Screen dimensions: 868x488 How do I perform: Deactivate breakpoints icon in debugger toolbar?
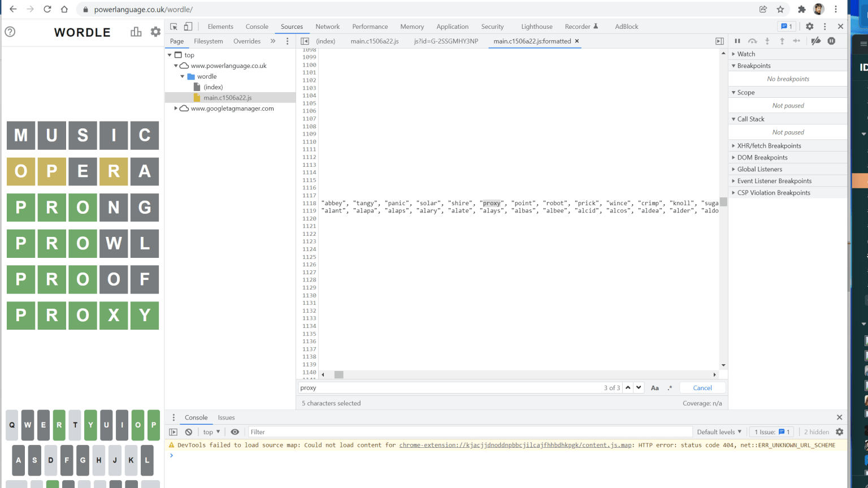coord(815,41)
